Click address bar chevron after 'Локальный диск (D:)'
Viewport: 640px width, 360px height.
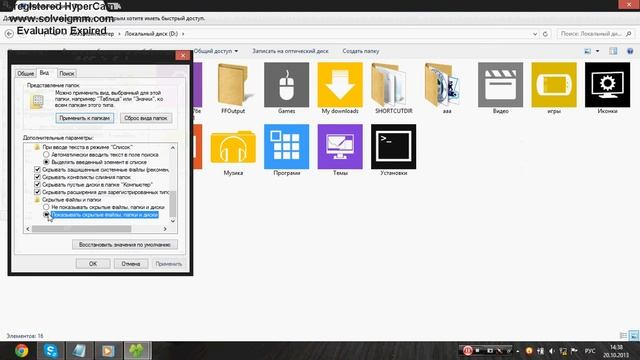pos(183,34)
